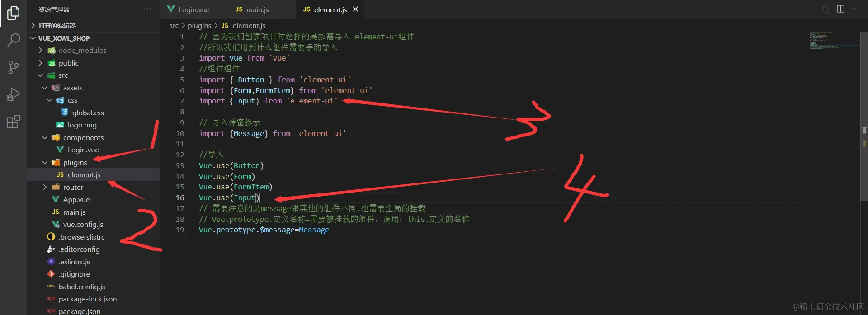Click 'Vue.use(Button)' on line 13
Image resolution: width=868 pixels, height=315 pixels.
click(x=231, y=166)
